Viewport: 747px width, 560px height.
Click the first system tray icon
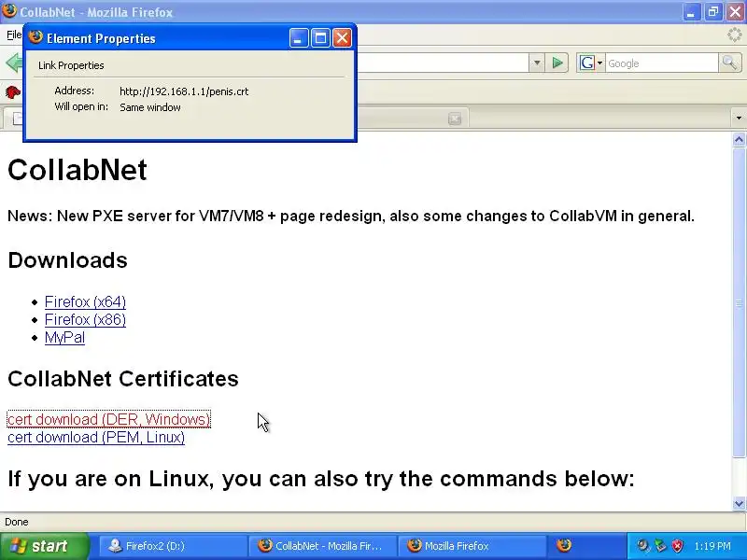[643, 546]
